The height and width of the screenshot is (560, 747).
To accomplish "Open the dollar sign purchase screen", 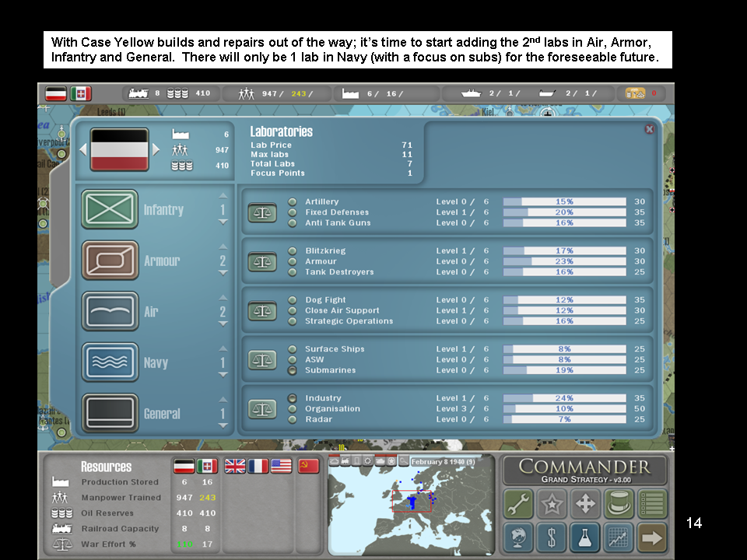I will click(x=552, y=537).
